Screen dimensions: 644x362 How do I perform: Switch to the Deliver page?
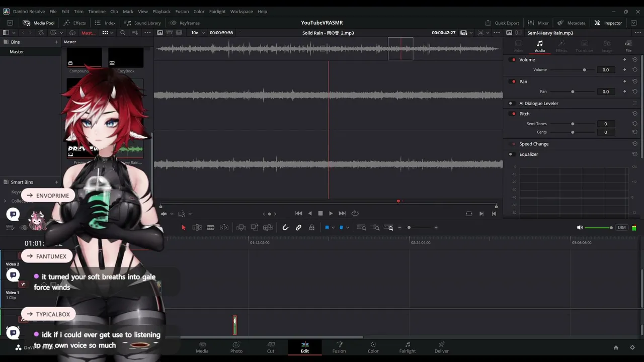[x=442, y=347]
